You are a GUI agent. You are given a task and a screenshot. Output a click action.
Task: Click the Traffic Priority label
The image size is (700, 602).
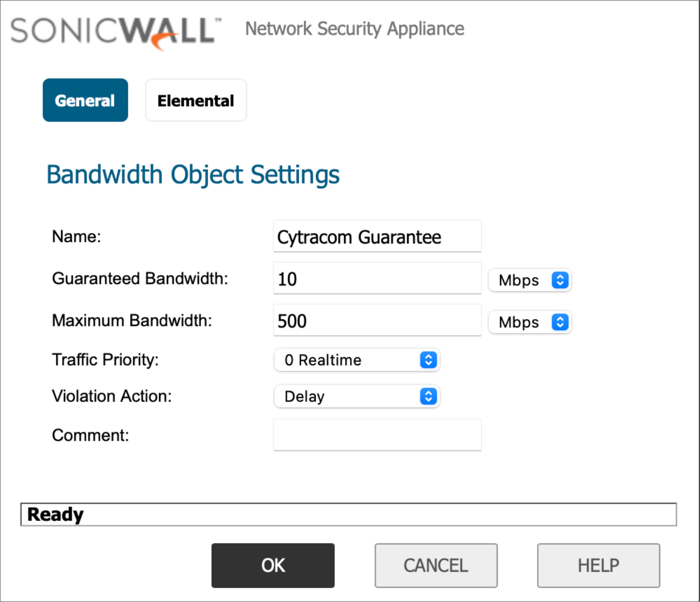(105, 360)
